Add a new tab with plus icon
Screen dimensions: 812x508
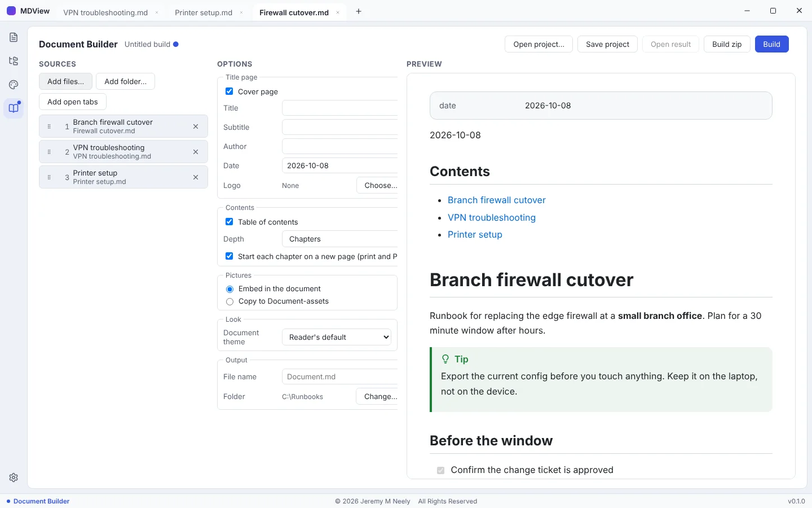point(359,11)
